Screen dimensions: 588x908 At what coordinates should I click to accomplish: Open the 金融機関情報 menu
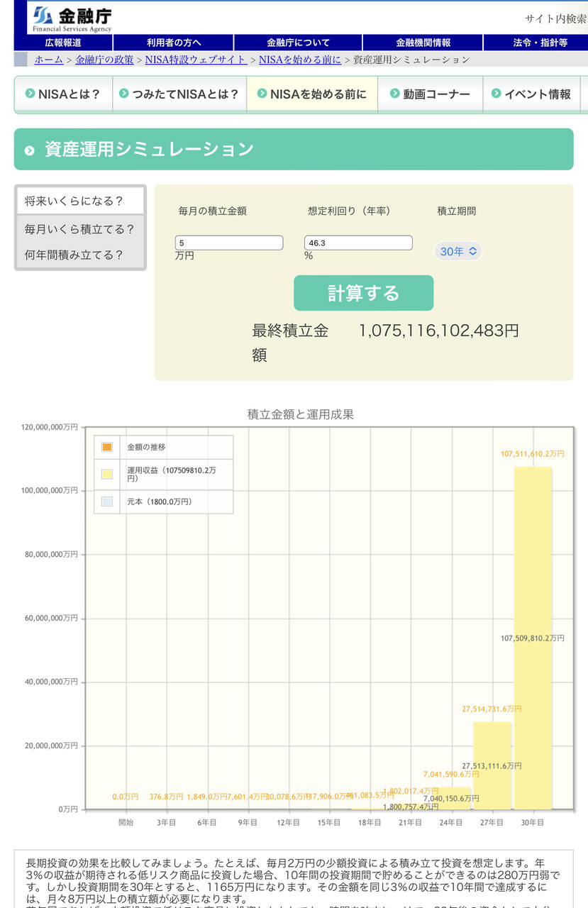tap(423, 43)
